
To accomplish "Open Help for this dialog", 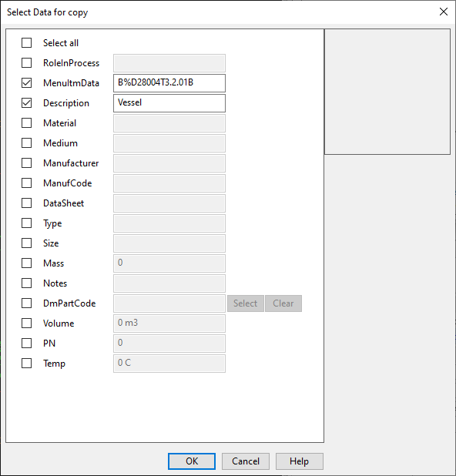I will click(x=300, y=461).
